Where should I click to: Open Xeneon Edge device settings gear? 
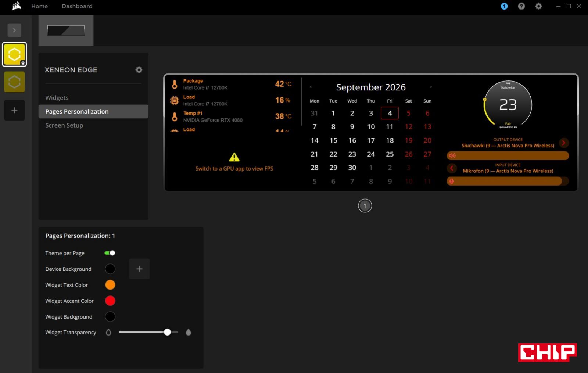point(139,70)
